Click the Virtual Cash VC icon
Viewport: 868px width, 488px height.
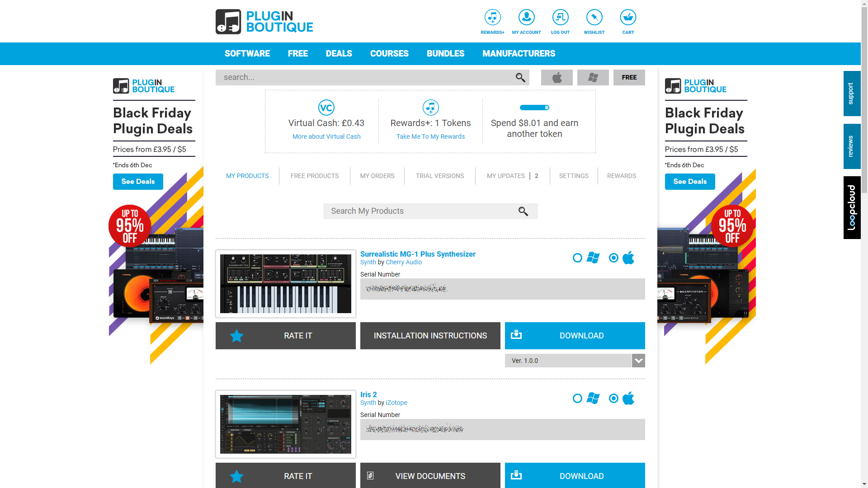pyautogui.click(x=326, y=108)
